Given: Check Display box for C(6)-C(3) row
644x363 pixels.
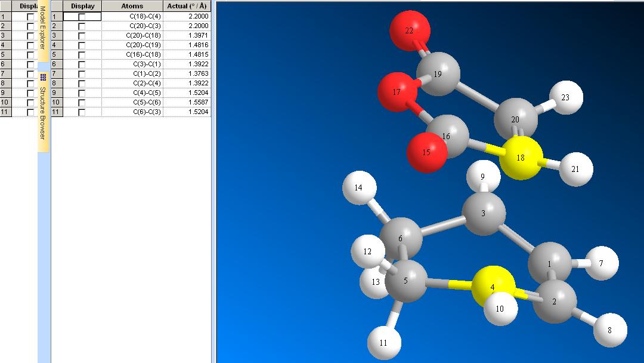Looking at the screenshot, I should pyautogui.click(x=82, y=112).
